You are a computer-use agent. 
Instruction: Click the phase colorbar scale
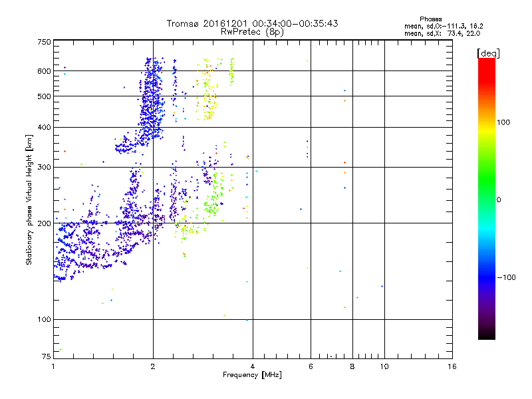pos(487,199)
